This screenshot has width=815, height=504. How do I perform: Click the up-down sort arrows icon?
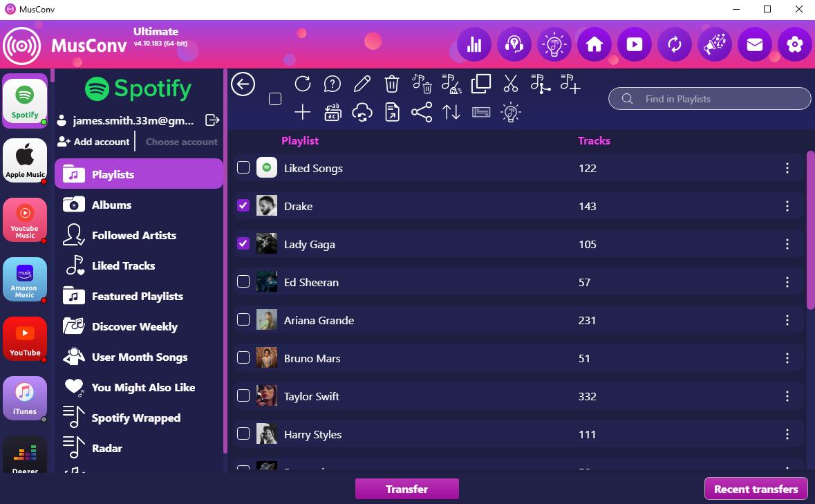451,112
